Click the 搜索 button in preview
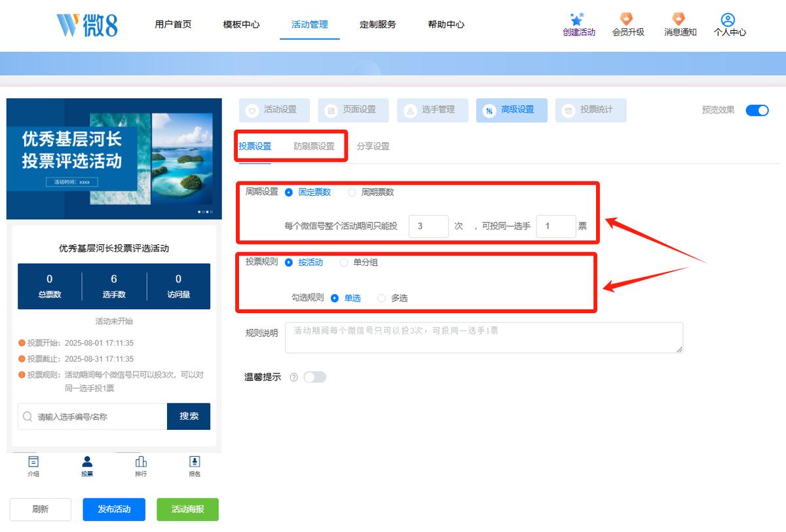 (x=189, y=416)
